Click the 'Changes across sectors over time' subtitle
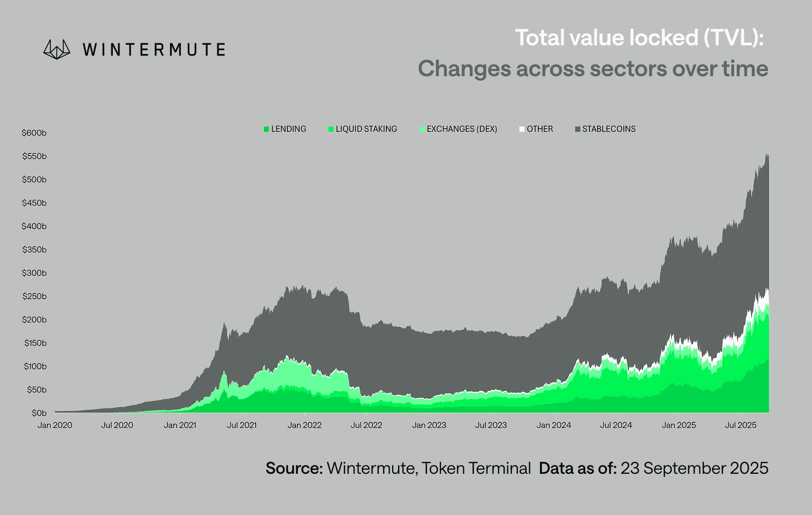The image size is (812, 515). (593, 69)
